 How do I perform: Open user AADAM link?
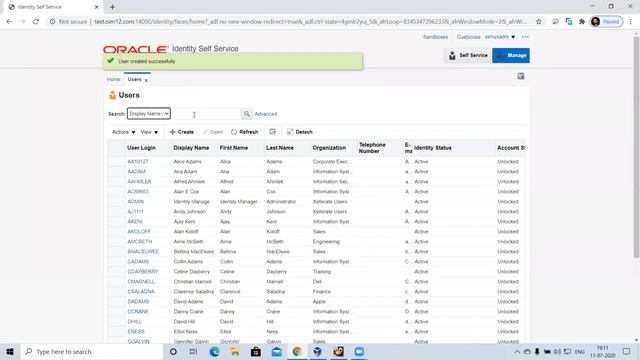(x=136, y=172)
